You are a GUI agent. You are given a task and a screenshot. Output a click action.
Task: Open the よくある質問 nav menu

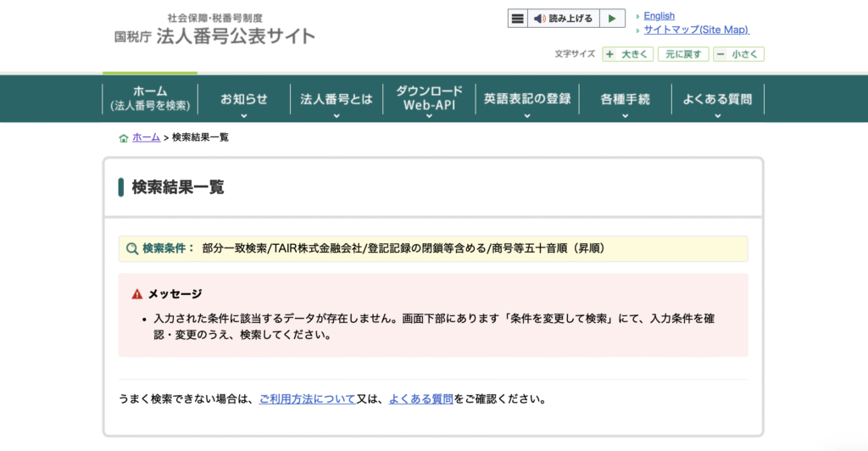coord(717,99)
